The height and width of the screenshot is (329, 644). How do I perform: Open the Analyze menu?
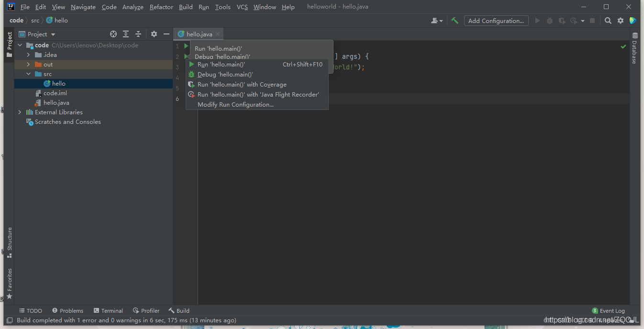click(x=133, y=7)
